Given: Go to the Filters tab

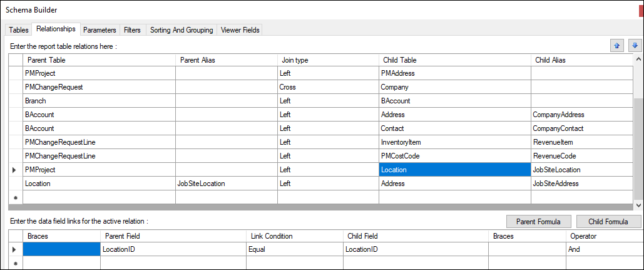Looking at the screenshot, I should (x=132, y=29).
